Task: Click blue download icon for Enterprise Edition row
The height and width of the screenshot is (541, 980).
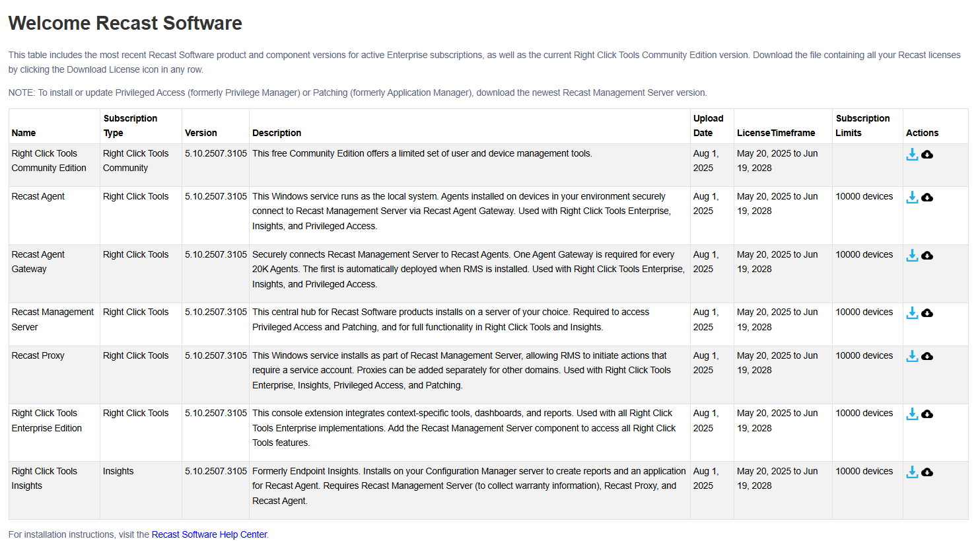Action: (912, 414)
